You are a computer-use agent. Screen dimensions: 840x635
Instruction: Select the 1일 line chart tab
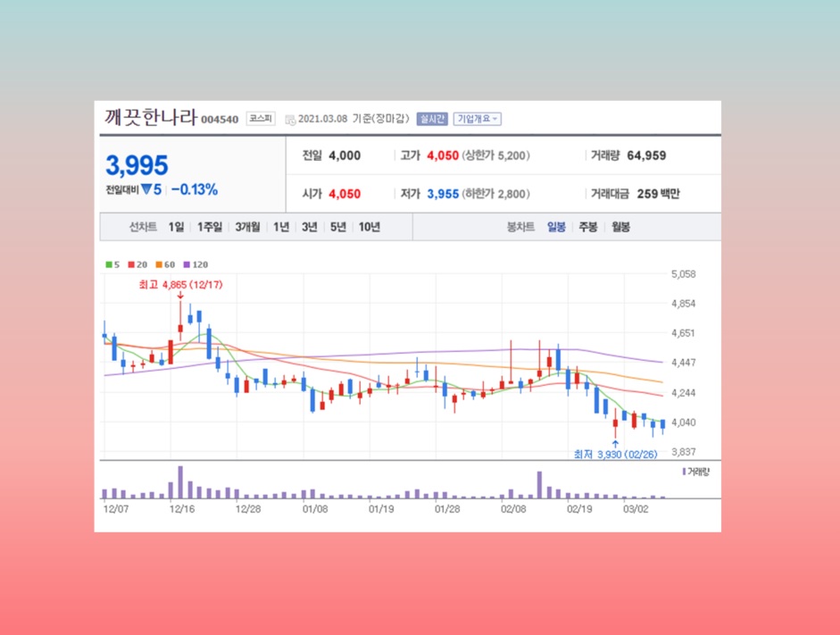(x=176, y=227)
